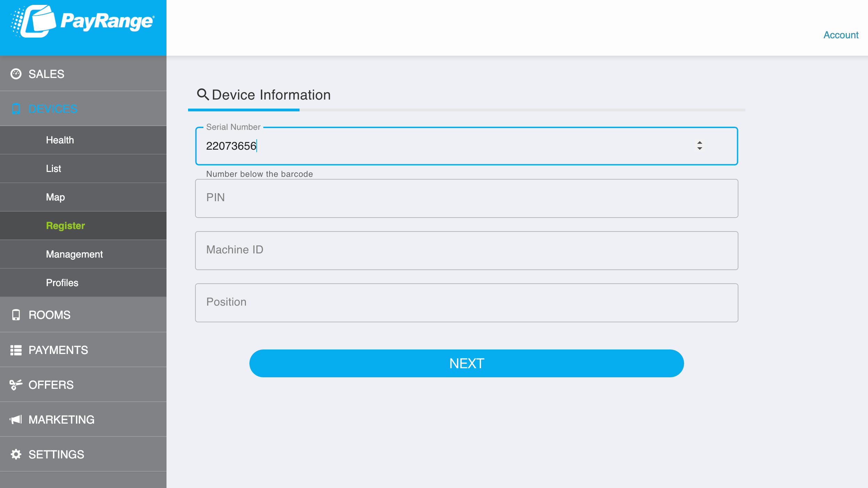Screen dimensions: 868x488
Task: Click the Rooms mobile device icon
Action: coord(16,315)
